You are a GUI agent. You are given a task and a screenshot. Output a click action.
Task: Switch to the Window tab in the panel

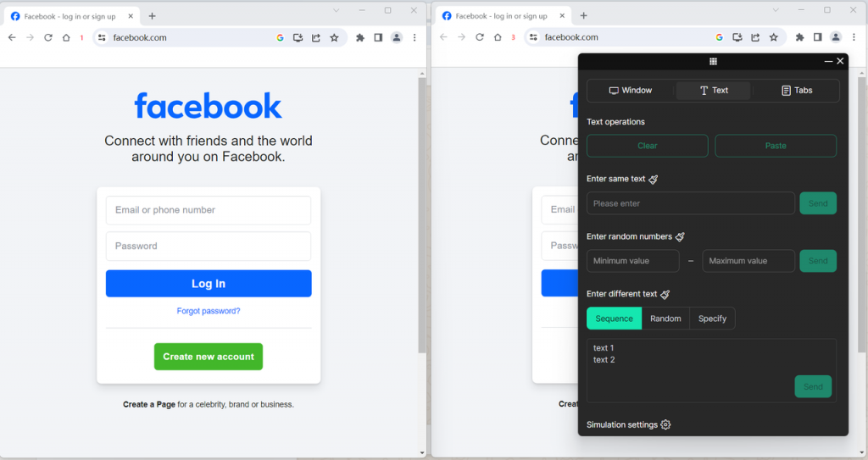click(x=631, y=91)
